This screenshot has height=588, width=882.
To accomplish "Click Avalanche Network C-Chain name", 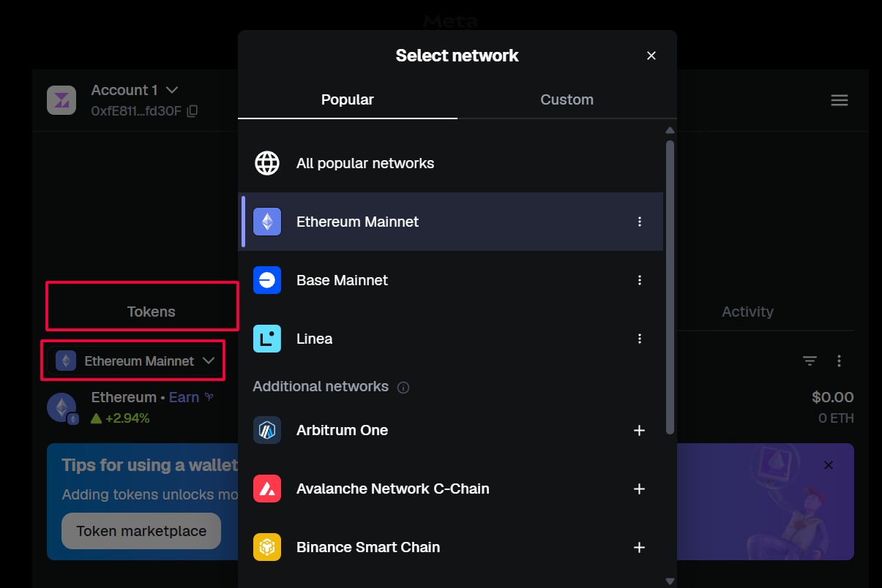I will [392, 489].
